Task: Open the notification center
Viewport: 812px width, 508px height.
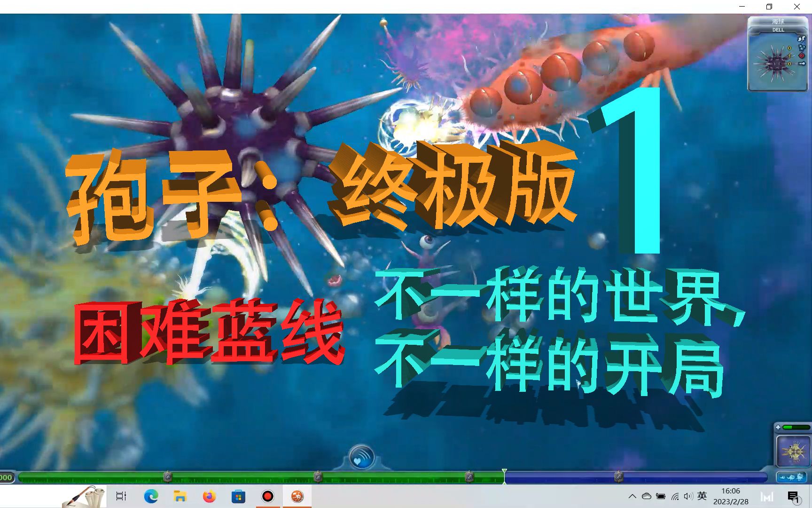Action: pyautogui.click(x=794, y=497)
